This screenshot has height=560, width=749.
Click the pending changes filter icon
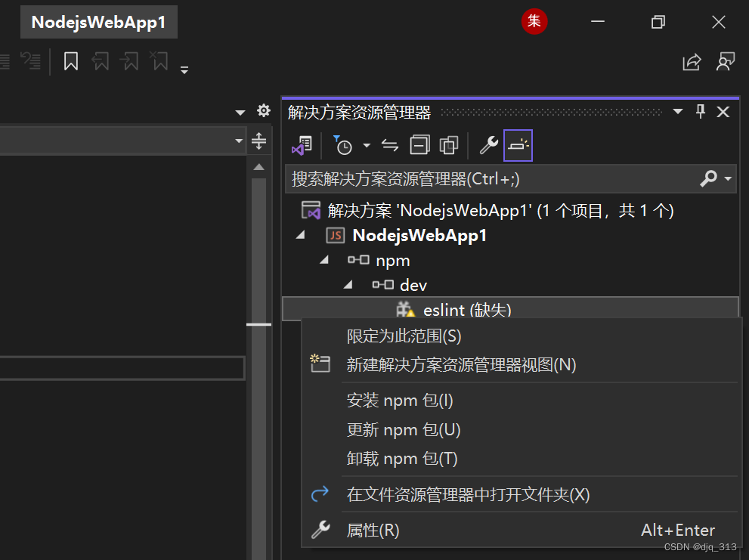click(x=342, y=145)
